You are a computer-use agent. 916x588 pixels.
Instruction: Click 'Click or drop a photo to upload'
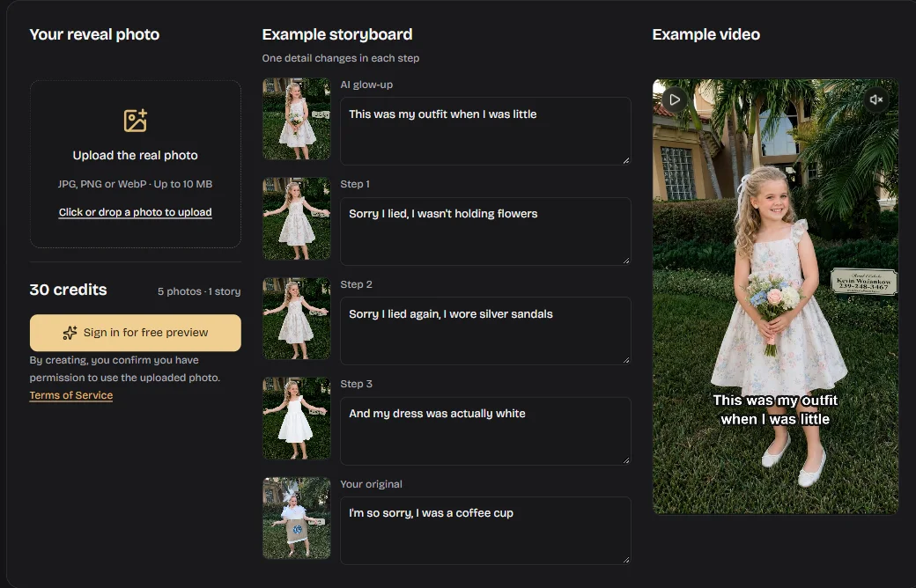135,212
